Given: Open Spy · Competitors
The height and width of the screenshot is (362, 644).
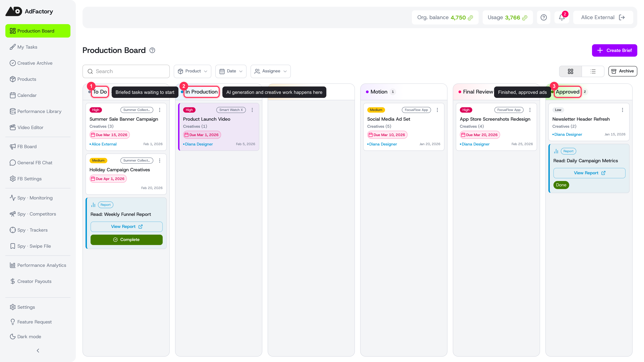Looking at the screenshot, I should 38,214.
